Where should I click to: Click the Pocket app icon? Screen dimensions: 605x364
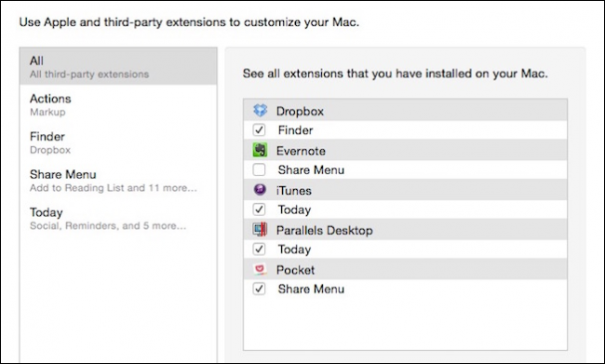[x=260, y=269]
